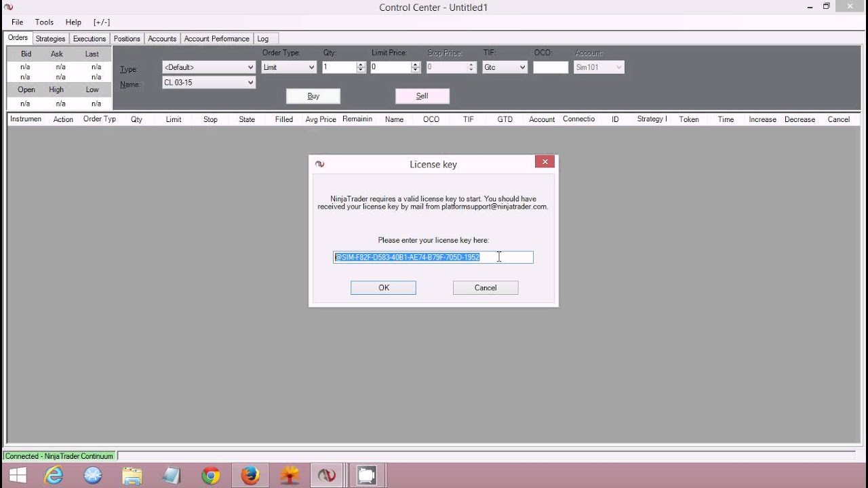Viewport: 868px width, 488px height.
Task: Switch to the Accounts tab
Action: tap(162, 39)
